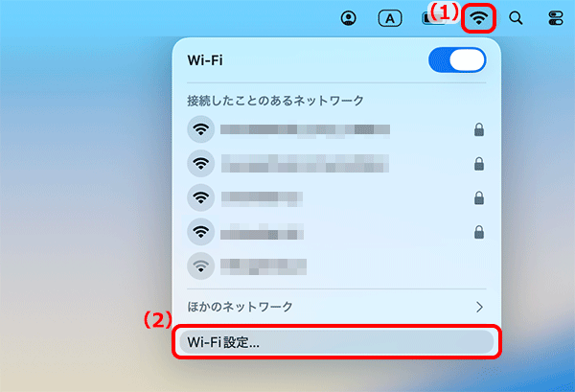The image size is (575, 392).
Task: Click the lock icon of the fourth network
Action: (x=478, y=232)
